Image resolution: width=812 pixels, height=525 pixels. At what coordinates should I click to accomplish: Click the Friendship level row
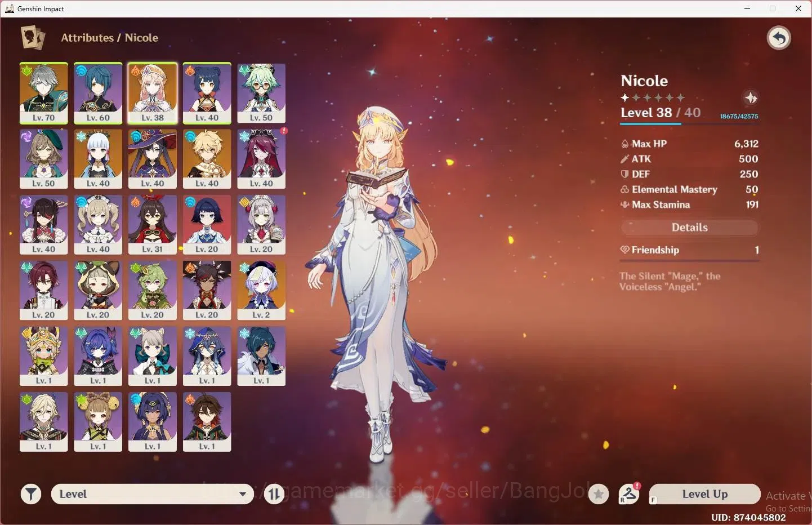click(x=689, y=250)
